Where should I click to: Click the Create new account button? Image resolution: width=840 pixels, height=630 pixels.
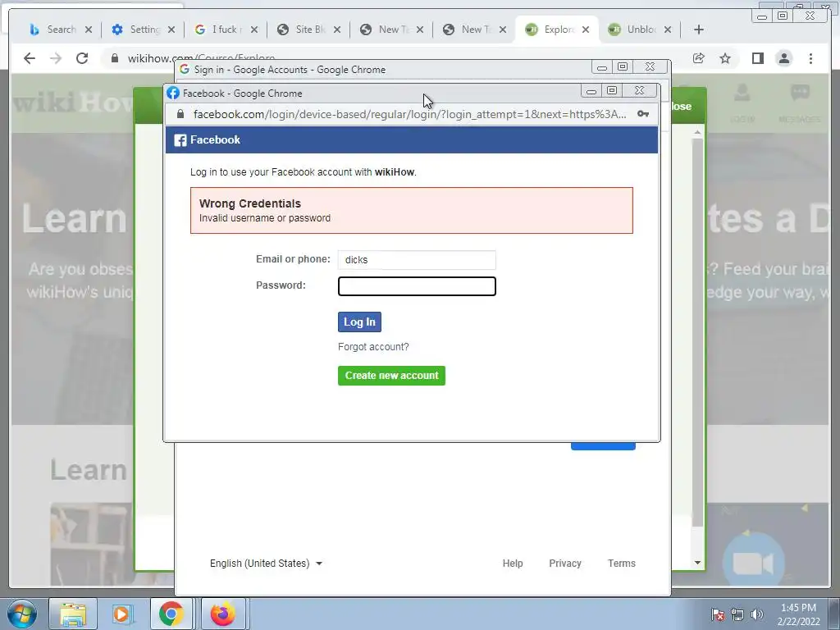(391, 376)
